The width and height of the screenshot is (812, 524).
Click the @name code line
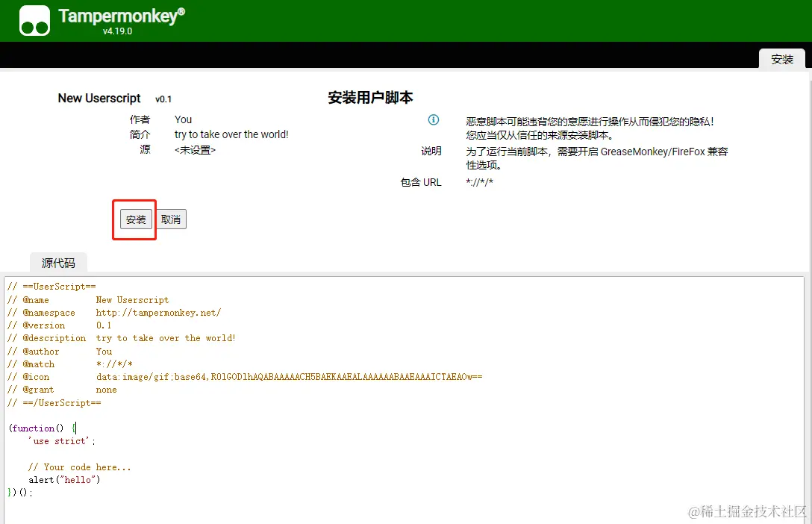point(88,300)
